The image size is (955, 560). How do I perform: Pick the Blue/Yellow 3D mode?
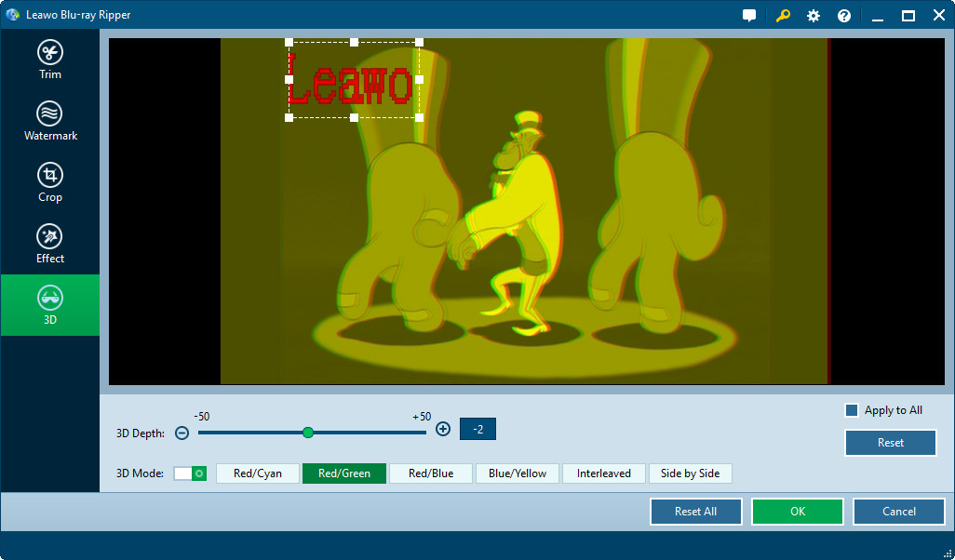(518, 473)
